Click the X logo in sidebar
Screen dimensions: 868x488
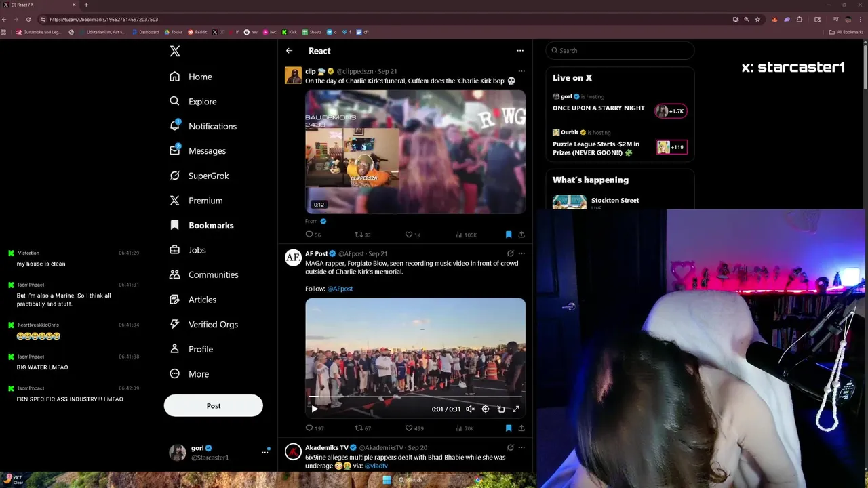(x=175, y=51)
